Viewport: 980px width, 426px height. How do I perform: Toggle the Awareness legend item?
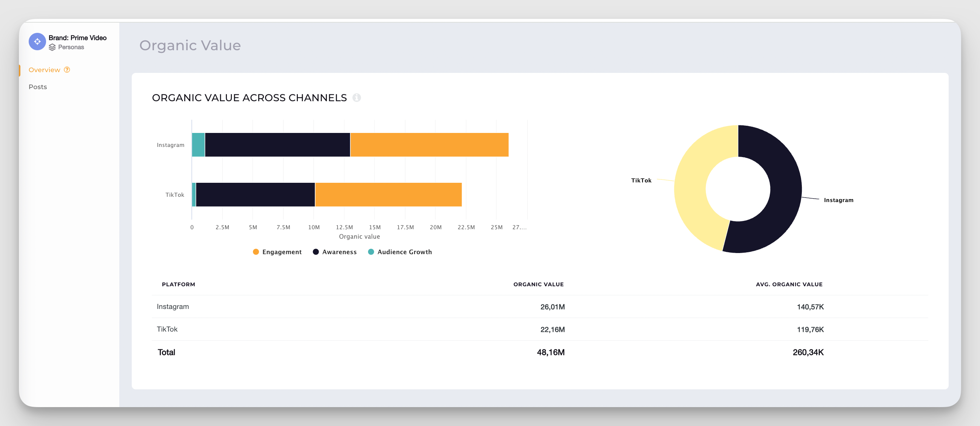[x=339, y=252]
